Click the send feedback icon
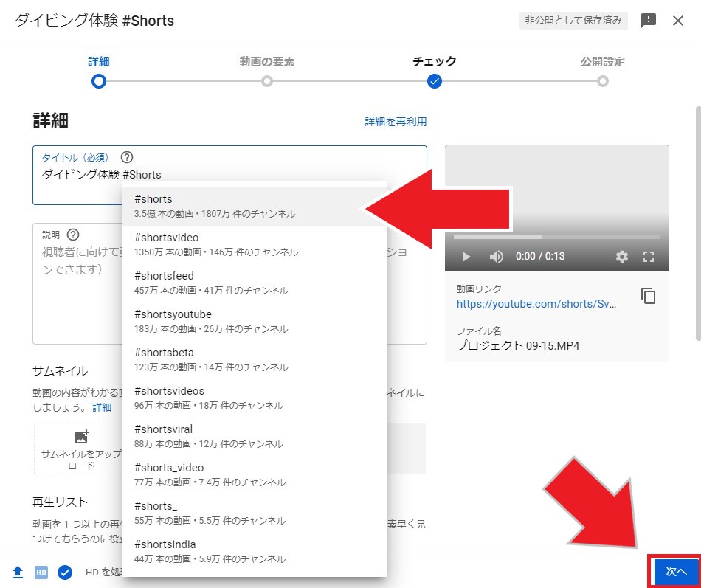The height and width of the screenshot is (588, 701). 649,21
